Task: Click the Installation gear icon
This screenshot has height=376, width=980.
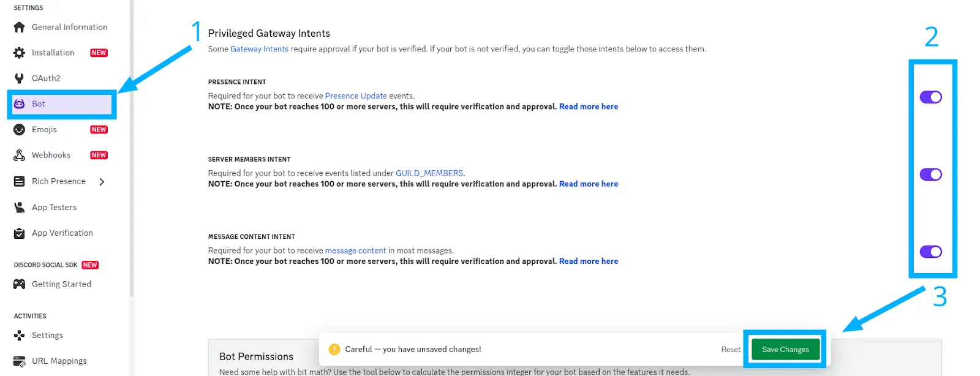Action: (20, 53)
